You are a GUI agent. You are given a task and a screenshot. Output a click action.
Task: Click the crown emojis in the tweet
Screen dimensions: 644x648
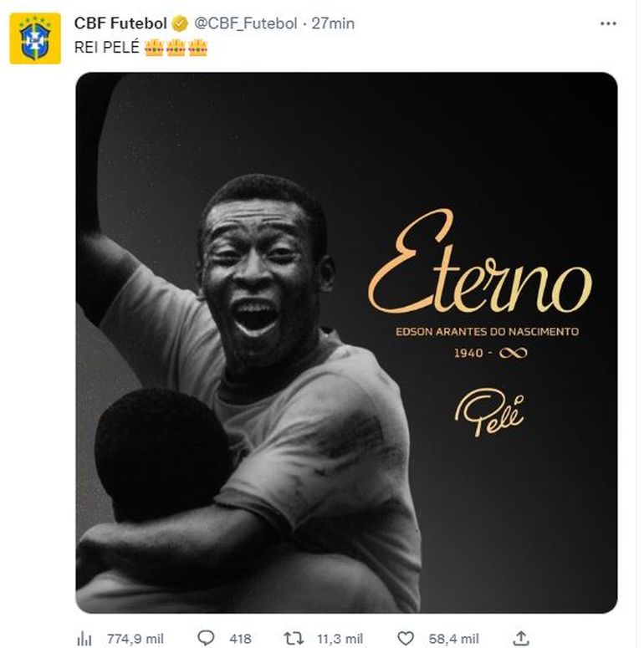pyautogui.click(x=176, y=47)
